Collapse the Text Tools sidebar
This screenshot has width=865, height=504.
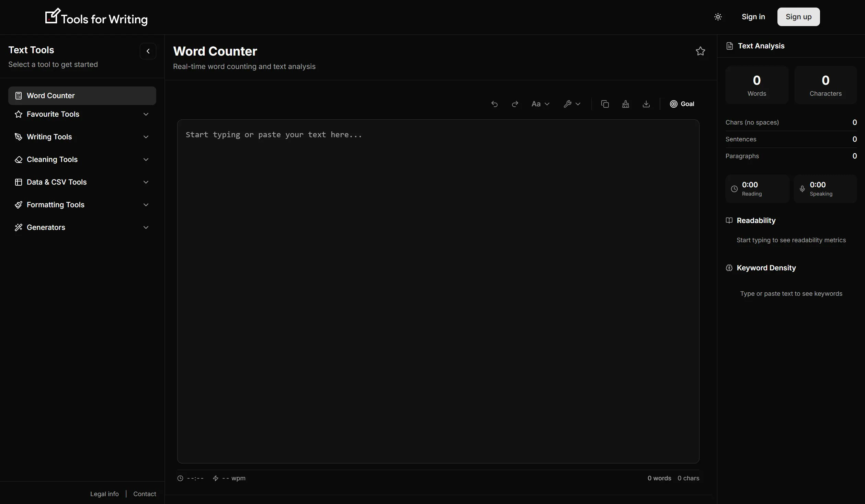pos(148,51)
